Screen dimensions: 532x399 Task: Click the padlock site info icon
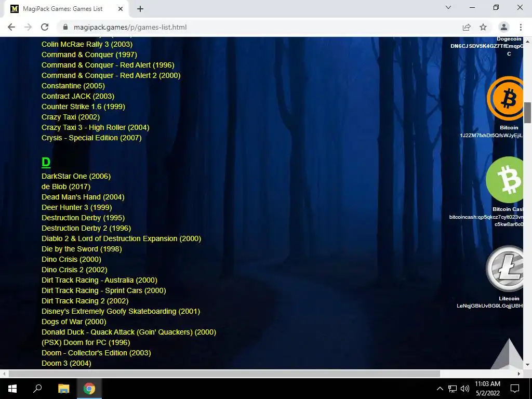click(65, 27)
